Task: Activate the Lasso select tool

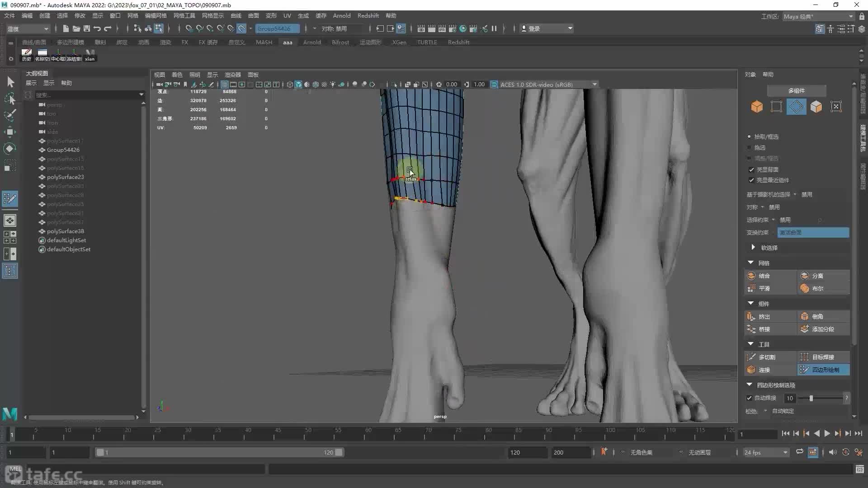Action: (10, 99)
